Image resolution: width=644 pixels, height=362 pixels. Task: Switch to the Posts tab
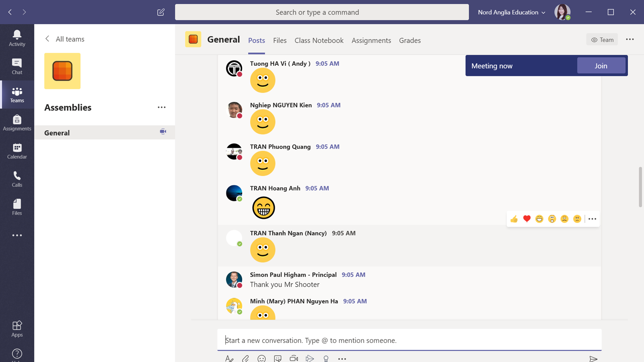tap(256, 40)
